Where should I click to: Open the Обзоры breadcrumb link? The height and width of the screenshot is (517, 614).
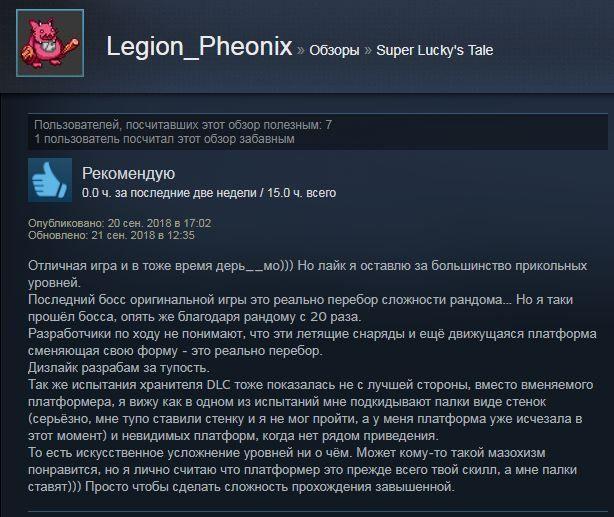coord(334,51)
